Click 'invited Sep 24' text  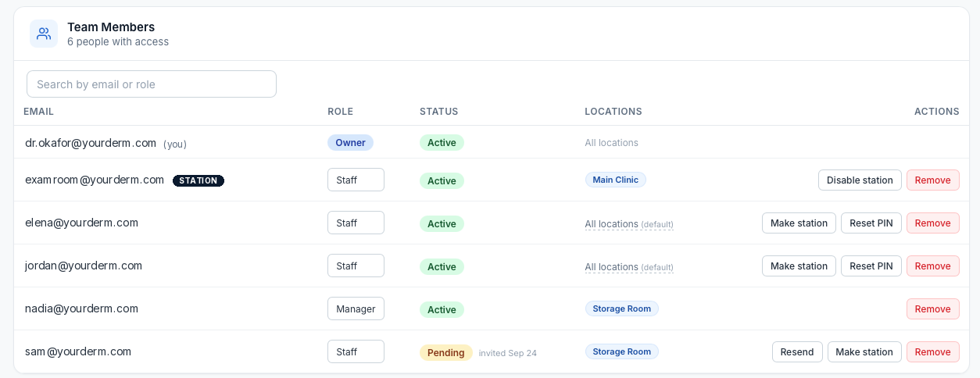[x=508, y=353]
